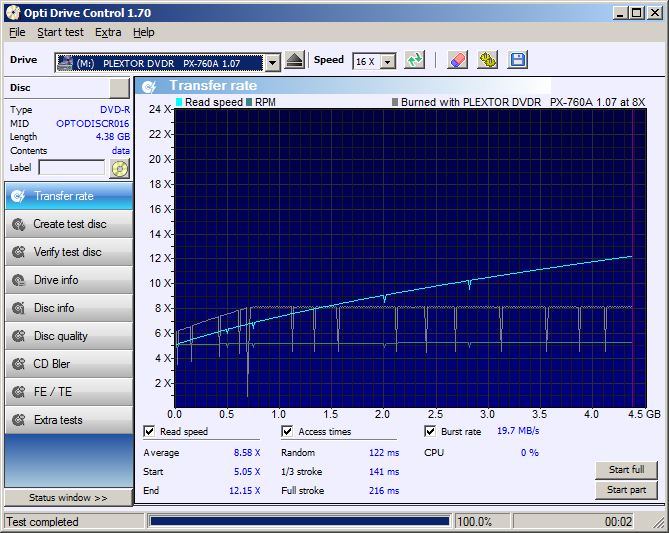The image size is (669, 533).
Task: Open the Create test disc panel
Action: click(69, 224)
